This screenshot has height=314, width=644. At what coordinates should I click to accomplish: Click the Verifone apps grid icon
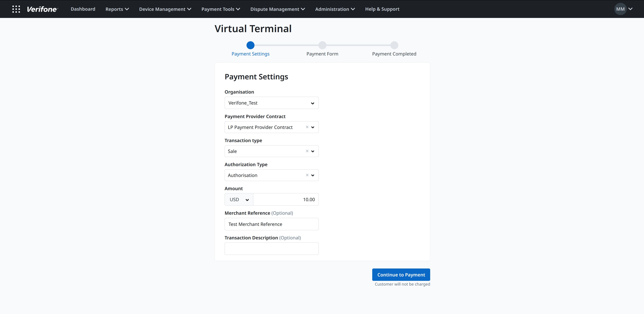click(x=16, y=9)
